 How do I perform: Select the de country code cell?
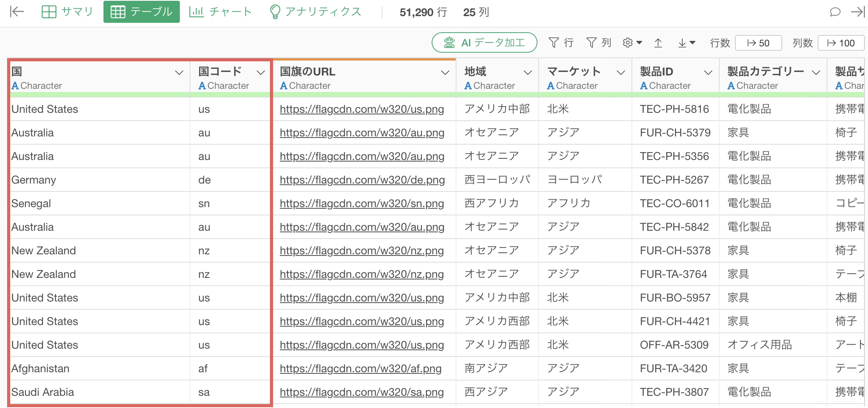pyautogui.click(x=231, y=180)
